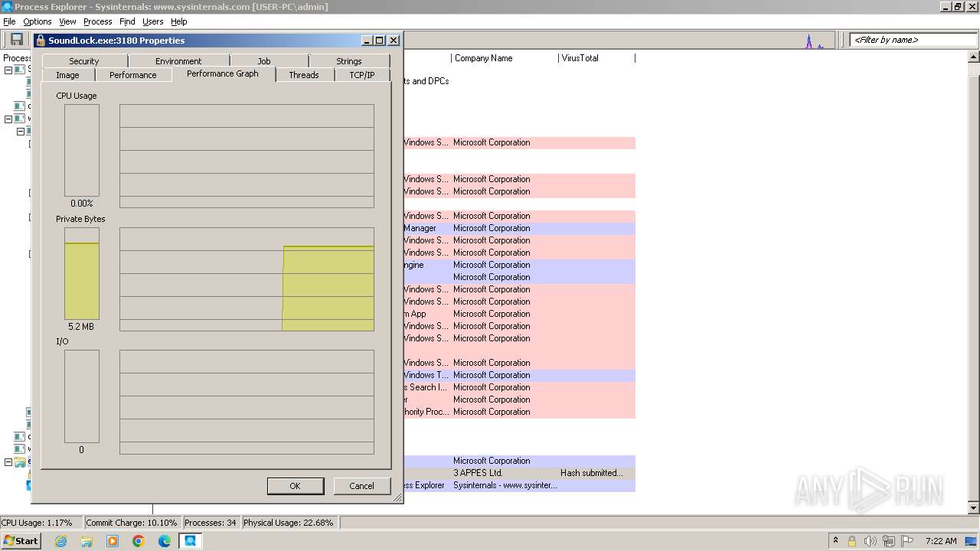The width and height of the screenshot is (980, 551).
Task: Switch to the Job tab
Action: coord(264,61)
